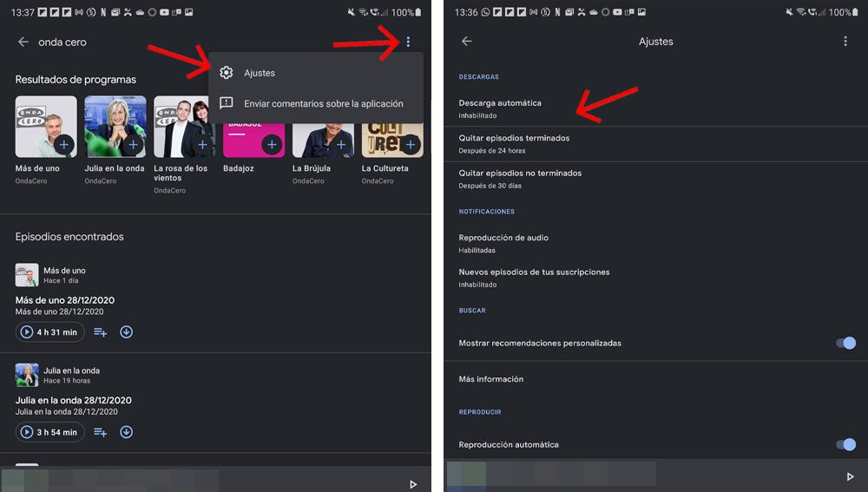Open La rosa de los vientos thumbnail
The image size is (868, 492).
click(x=184, y=127)
